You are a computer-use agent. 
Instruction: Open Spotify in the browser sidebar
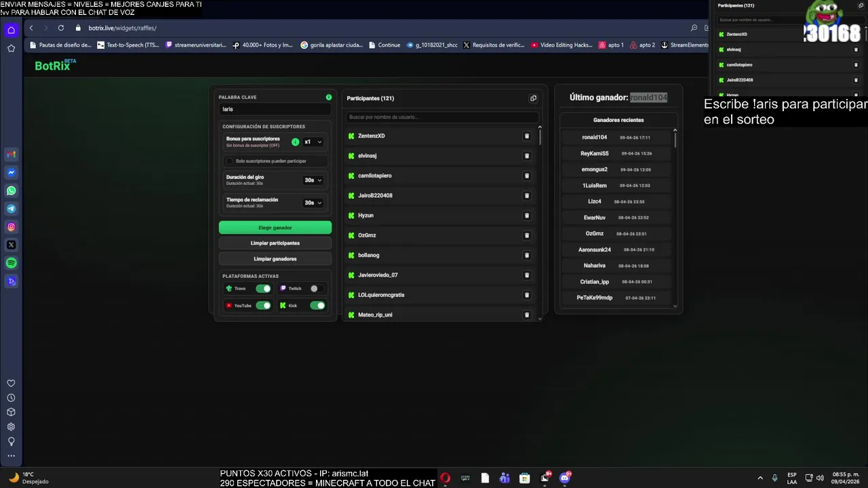(x=11, y=263)
